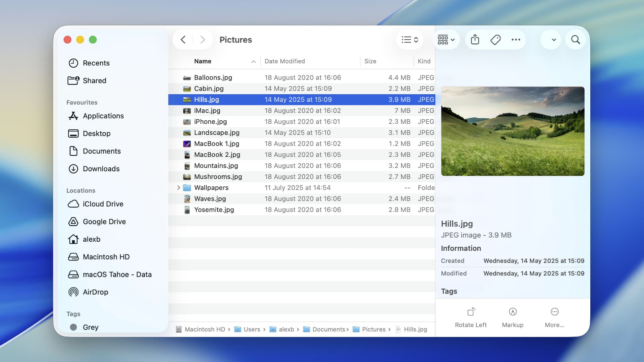This screenshot has height=362, width=644.
Task: Open the view switcher dropdown
Action: click(x=410, y=40)
